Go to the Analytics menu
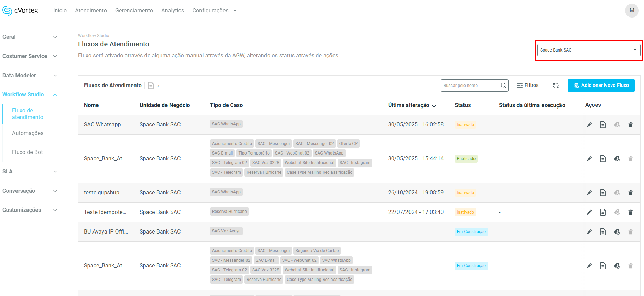The image size is (644, 296). coord(172,11)
